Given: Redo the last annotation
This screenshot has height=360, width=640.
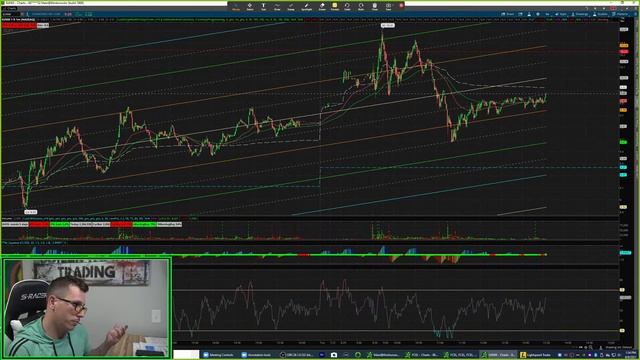Looking at the screenshot, I should [x=361, y=6].
